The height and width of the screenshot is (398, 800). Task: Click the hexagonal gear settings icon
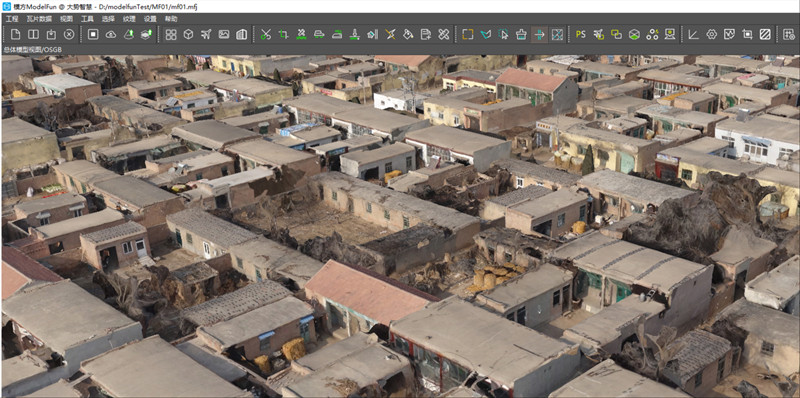[711, 34]
